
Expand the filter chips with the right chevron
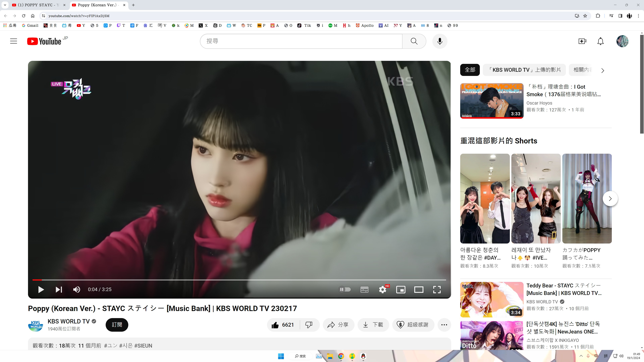(603, 70)
